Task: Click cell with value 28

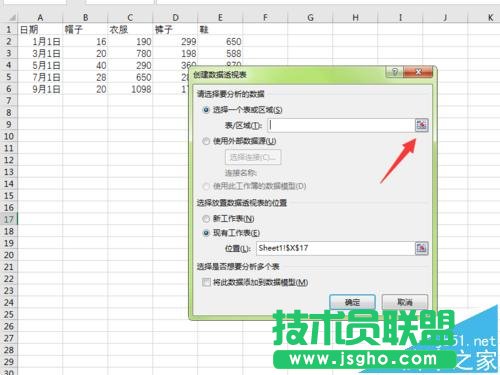Action: 85,77
